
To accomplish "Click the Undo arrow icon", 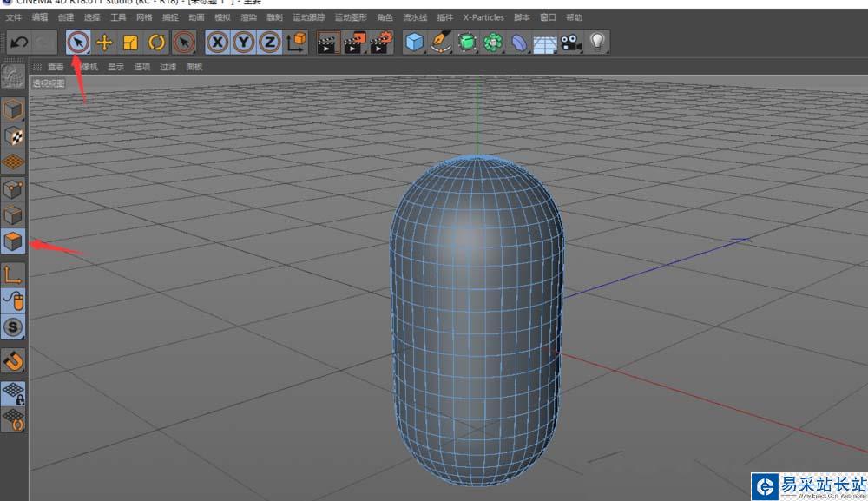I will pos(19,42).
